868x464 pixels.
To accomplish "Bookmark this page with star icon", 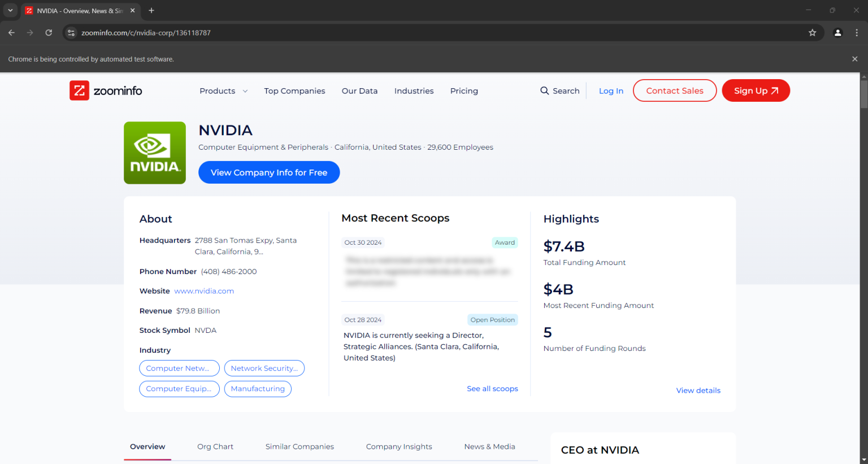I will [x=812, y=33].
